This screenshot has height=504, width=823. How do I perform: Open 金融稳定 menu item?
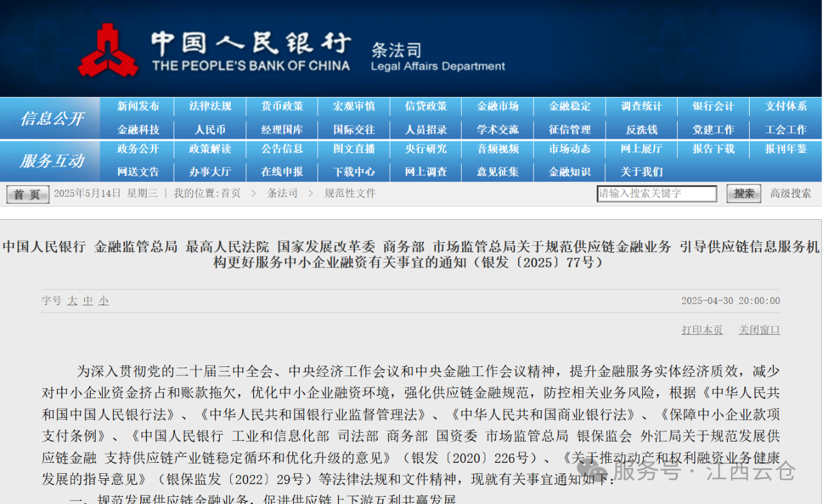[570, 106]
